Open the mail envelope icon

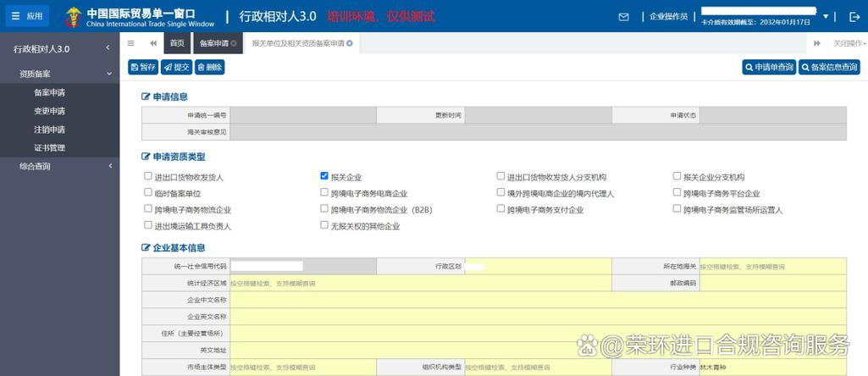tap(623, 17)
